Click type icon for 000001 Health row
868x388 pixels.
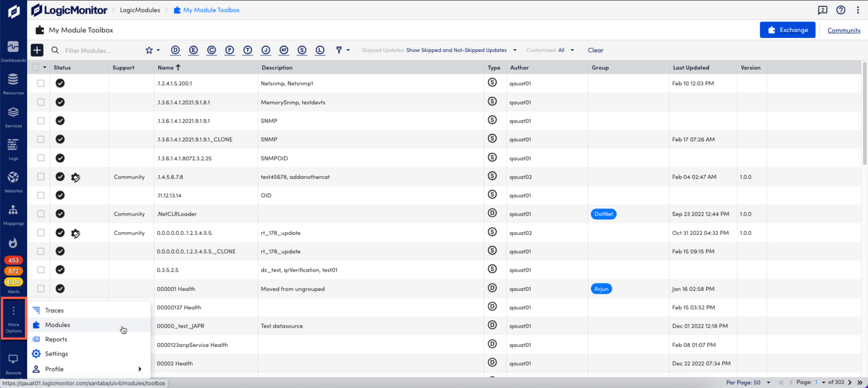492,288
